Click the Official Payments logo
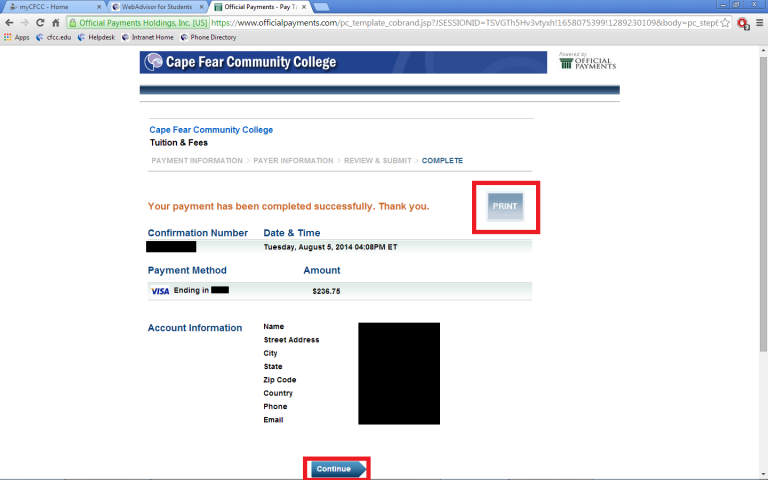This screenshot has width=768, height=480. pos(588,61)
